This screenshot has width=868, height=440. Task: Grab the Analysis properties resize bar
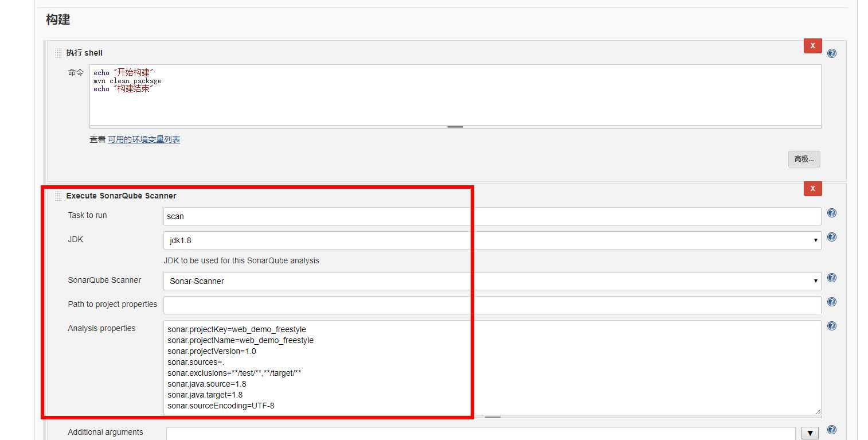click(492, 416)
